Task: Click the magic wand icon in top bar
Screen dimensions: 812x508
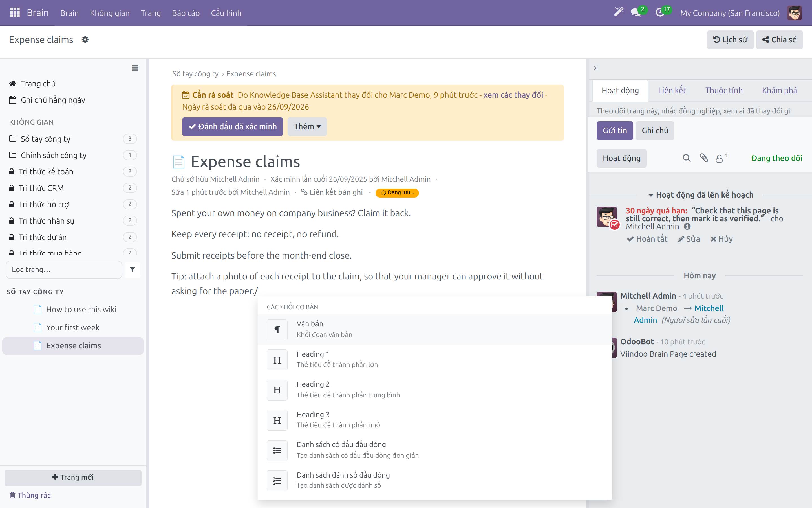Action: (x=618, y=12)
